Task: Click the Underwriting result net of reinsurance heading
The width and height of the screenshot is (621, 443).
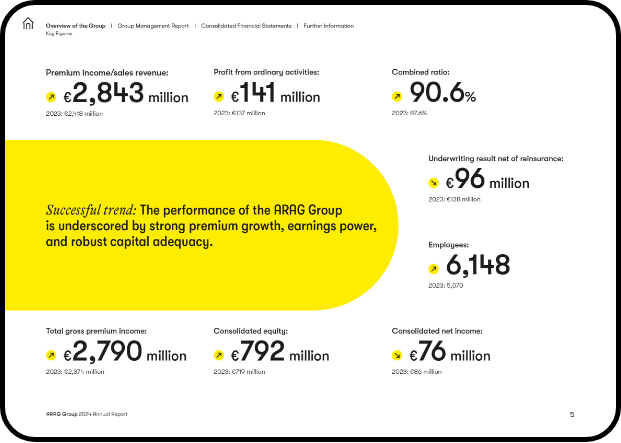Action: [x=495, y=158]
